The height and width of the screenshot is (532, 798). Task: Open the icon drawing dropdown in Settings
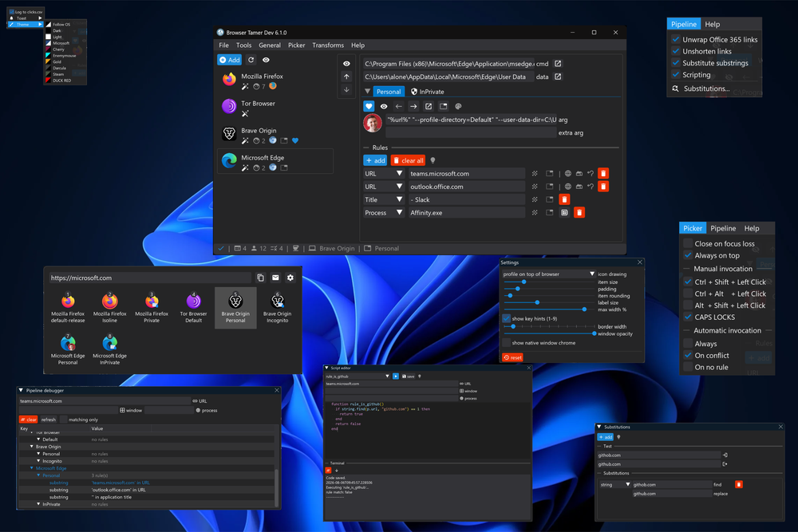tap(592, 274)
